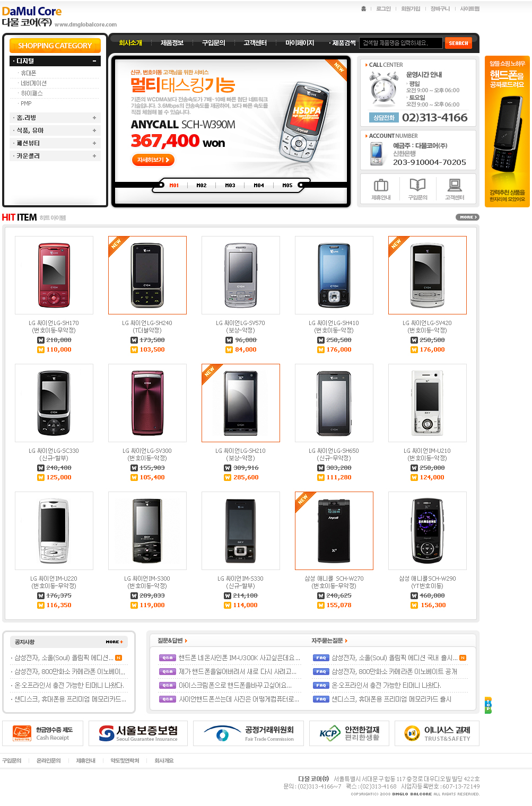
Task: Switch banner to slide M03
Action: (230, 186)
